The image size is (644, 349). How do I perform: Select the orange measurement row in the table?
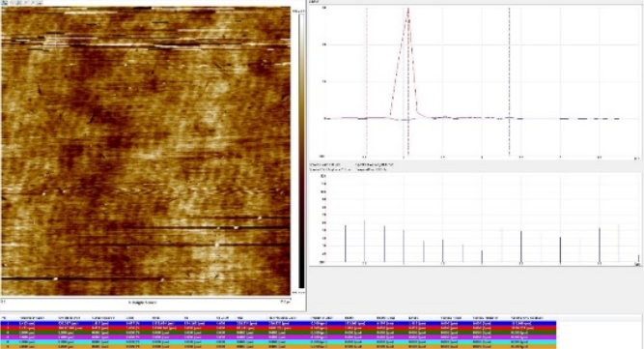[x=278, y=346]
